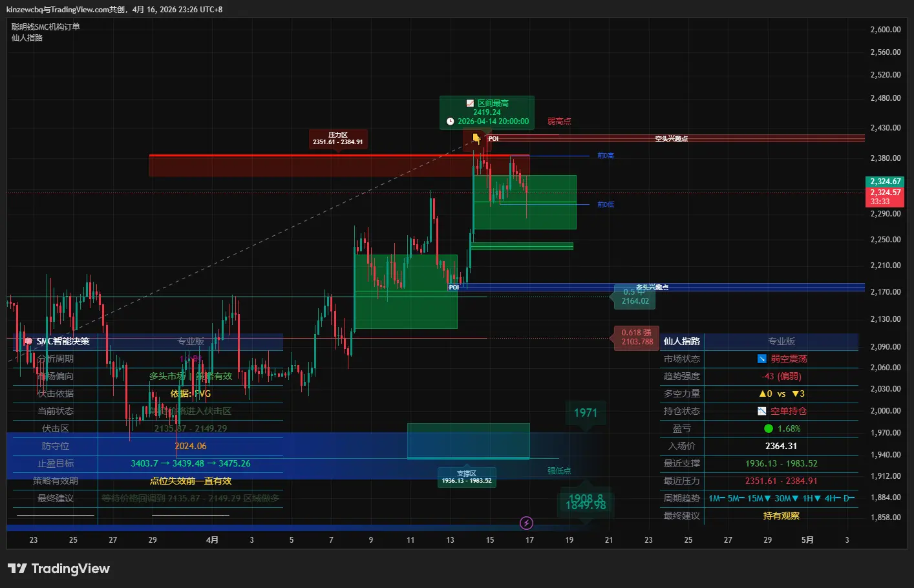Click the 0.5 中 2164.02 Fibonacci label
This screenshot has width=914, height=588.
(x=635, y=297)
